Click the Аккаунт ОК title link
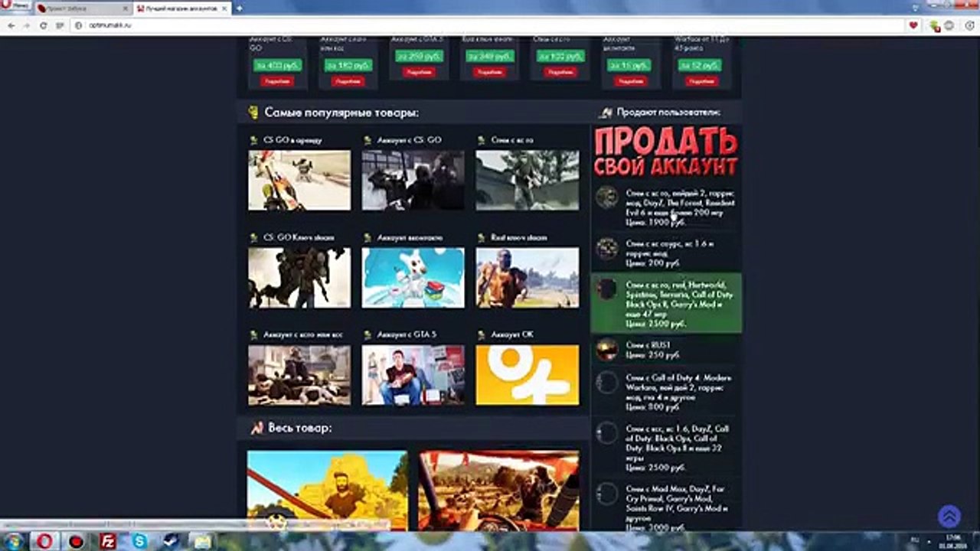 [x=512, y=335]
